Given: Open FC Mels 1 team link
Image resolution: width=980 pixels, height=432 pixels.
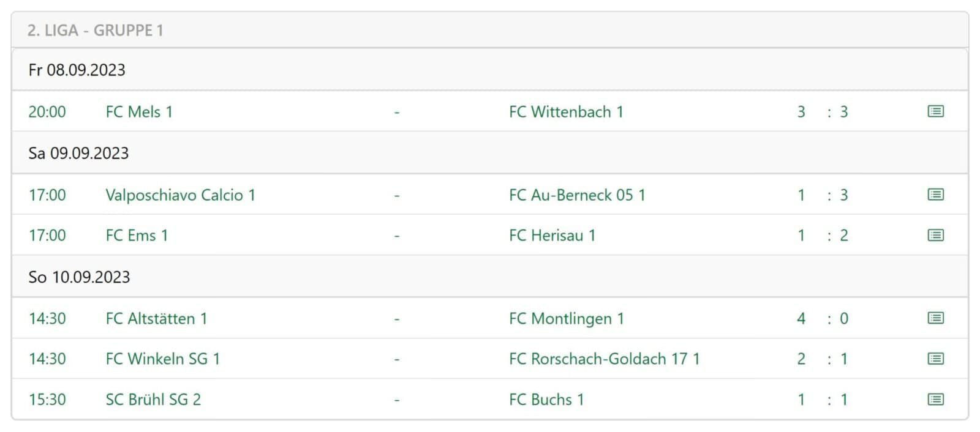Looking at the screenshot, I should [x=139, y=112].
